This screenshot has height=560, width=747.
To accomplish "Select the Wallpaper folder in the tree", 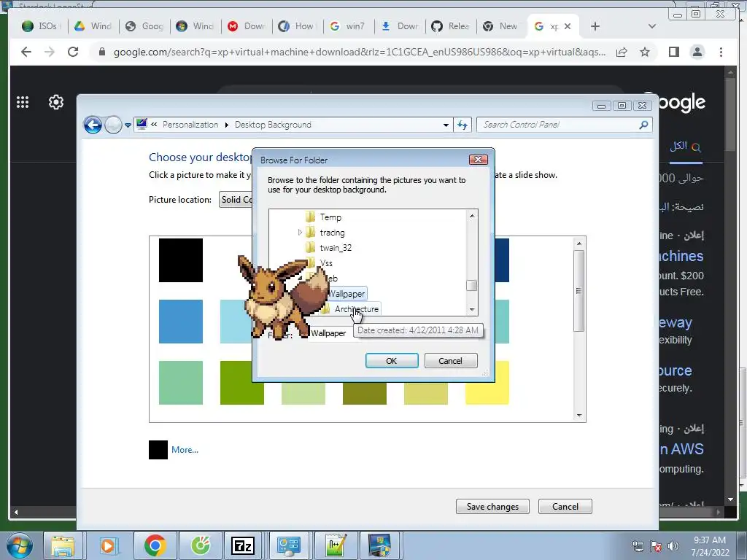I will pos(347,294).
